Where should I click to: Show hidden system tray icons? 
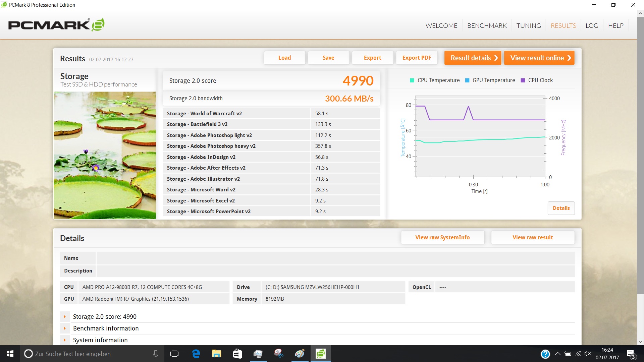(557, 354)
